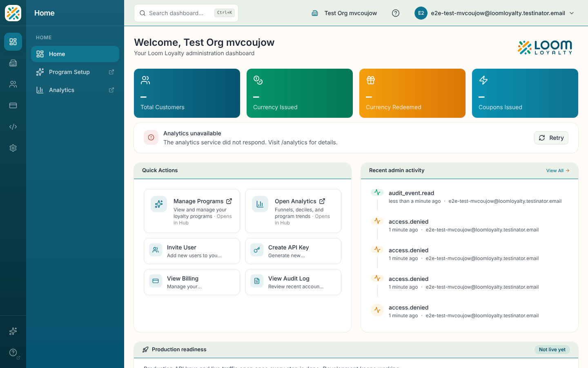
Task: Select Home in the sidebar menu
Action: (75, 54)
